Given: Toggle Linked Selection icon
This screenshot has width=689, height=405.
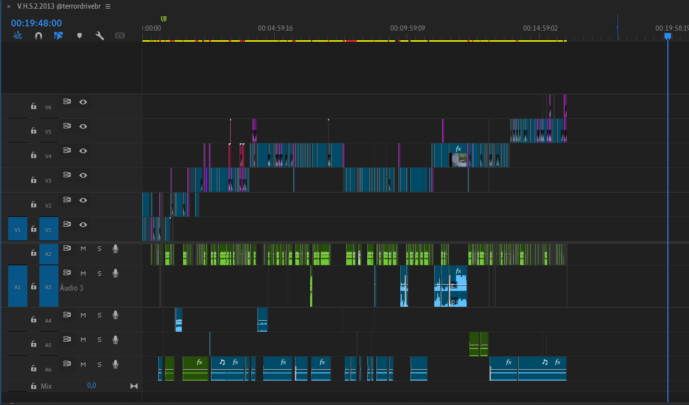Looking at the screenshot, I should pos(58,36).
